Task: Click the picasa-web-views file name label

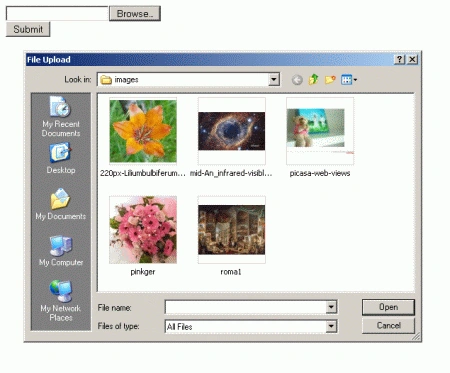Action: [x=320, y=173]
